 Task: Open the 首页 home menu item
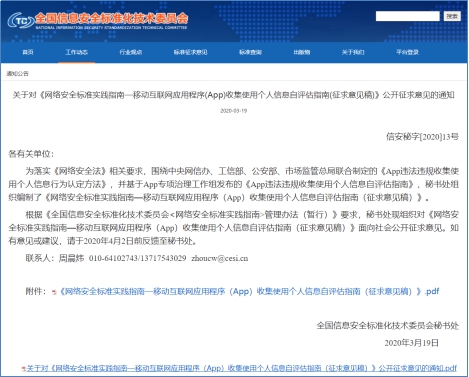(28, 52)
